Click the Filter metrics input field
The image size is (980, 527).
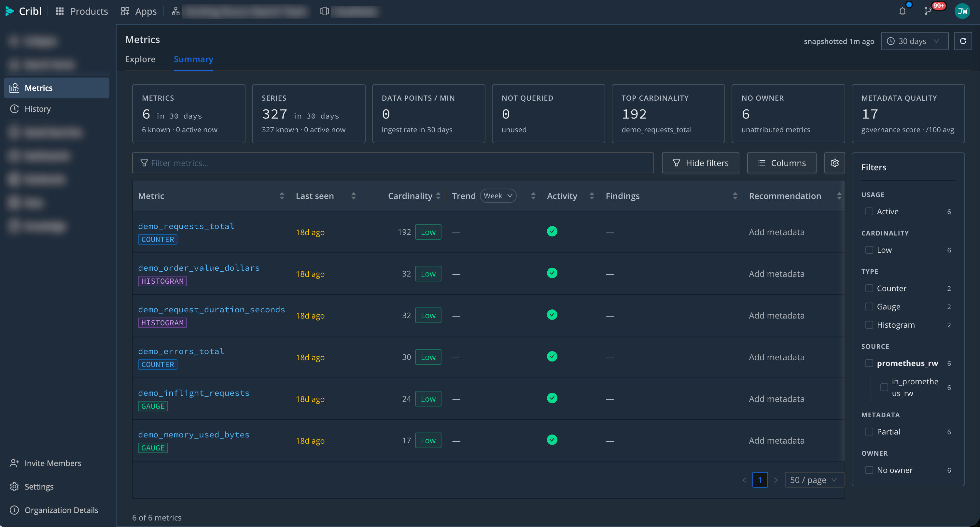pyautogui.click(x=393, y=163)
